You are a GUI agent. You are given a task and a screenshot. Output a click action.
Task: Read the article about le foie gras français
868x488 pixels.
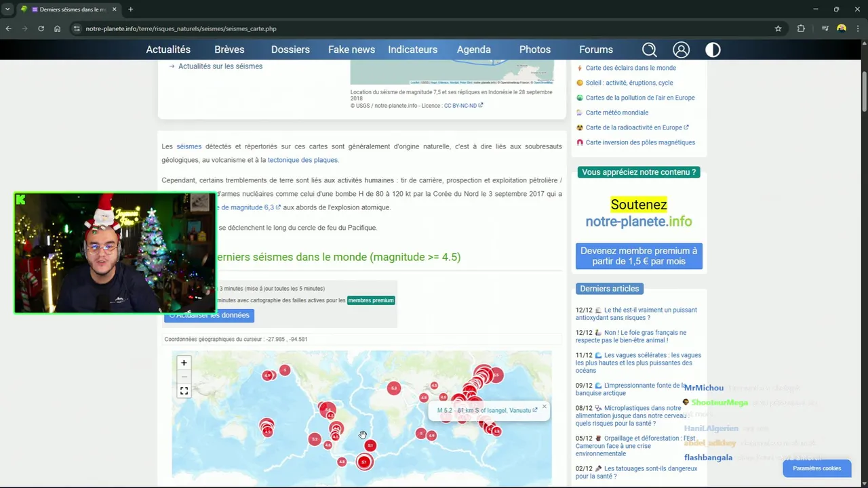pyautogui.click(x=631, y=336)
